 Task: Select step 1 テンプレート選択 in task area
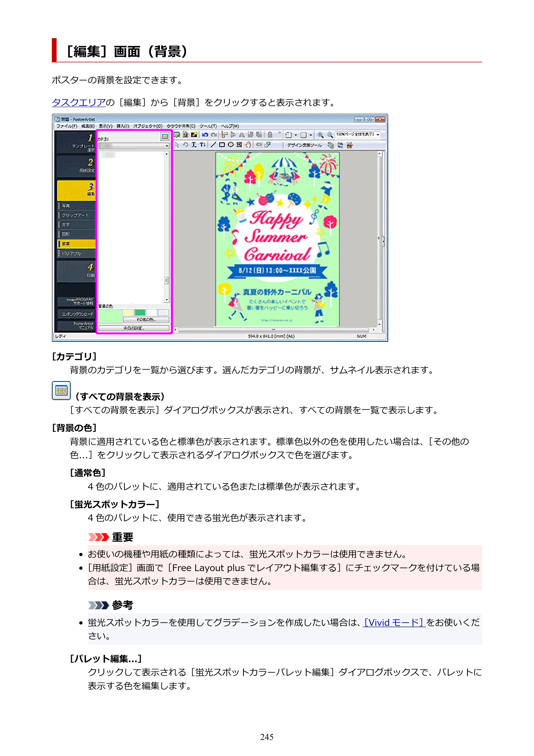click(76, 143)
